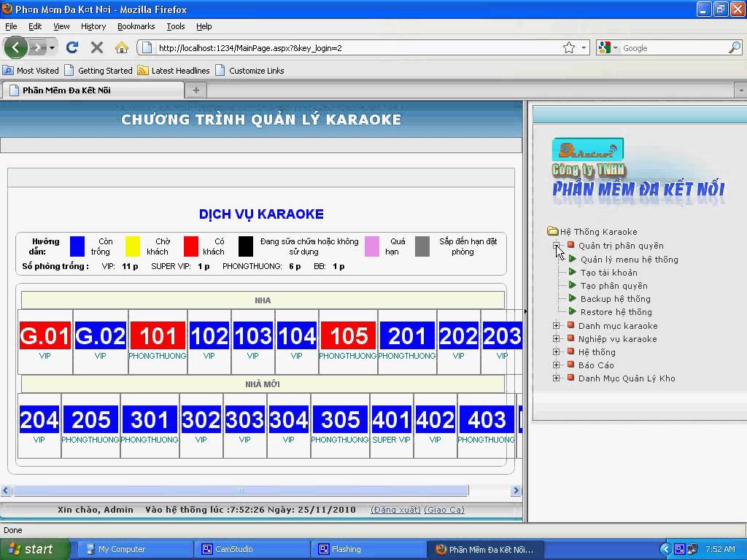This screenshot has width=747, height=560.
Task: Open Tạo tài khoản tree item
Action: [x=608, y=273]
